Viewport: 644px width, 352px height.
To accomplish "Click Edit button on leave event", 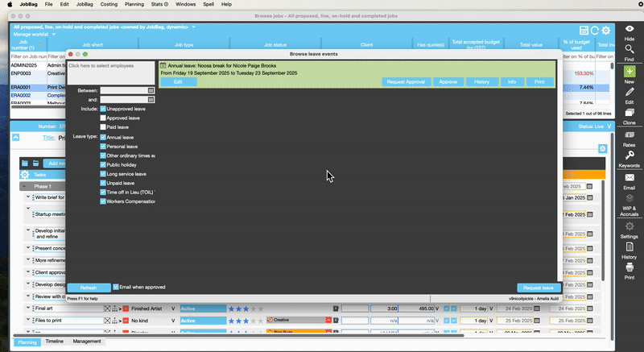I will 178,81.
